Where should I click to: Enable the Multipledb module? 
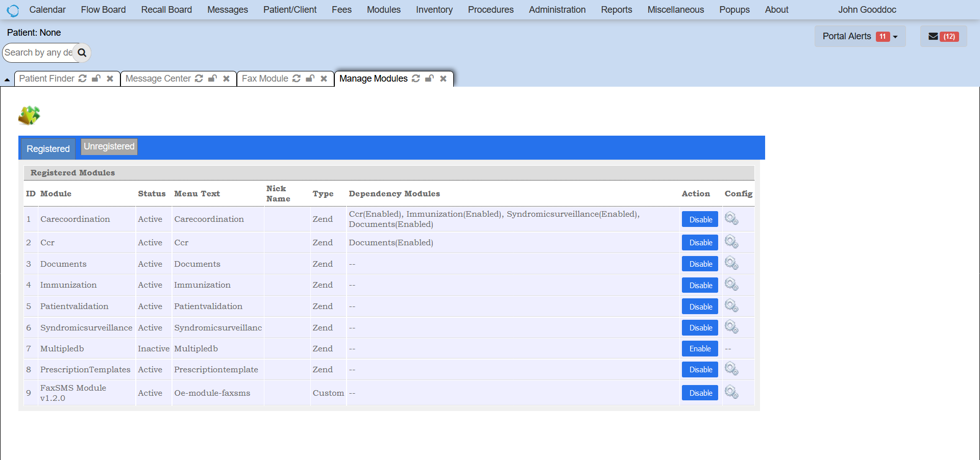tap(700, 349)
